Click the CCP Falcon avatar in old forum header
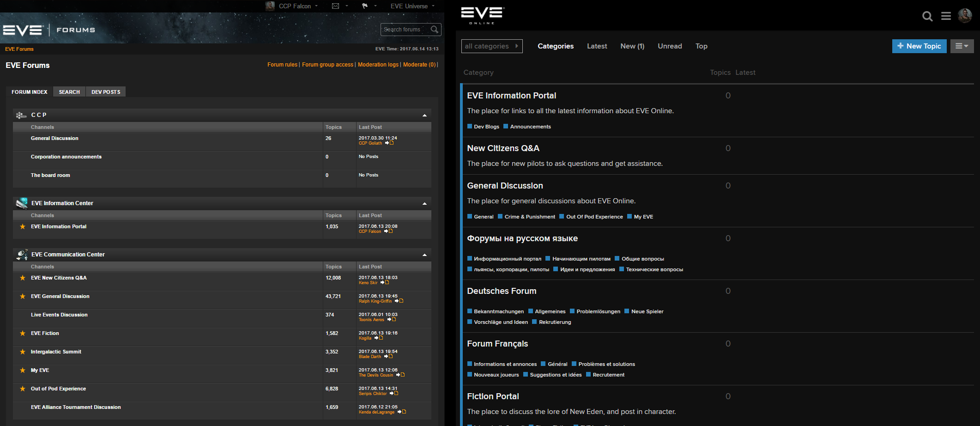Image resolution: width=980 pixels, height=426 pixels. click(270, 6)
